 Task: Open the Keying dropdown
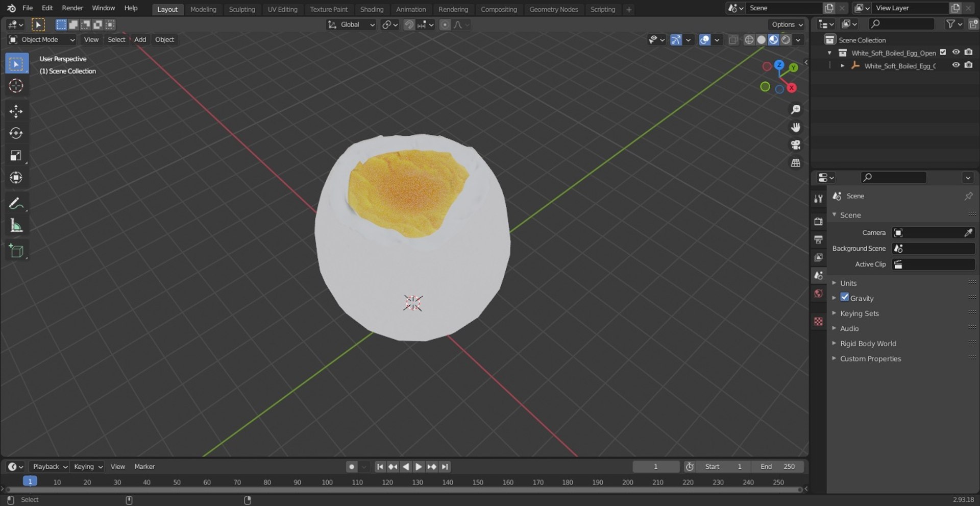(87, 467)
